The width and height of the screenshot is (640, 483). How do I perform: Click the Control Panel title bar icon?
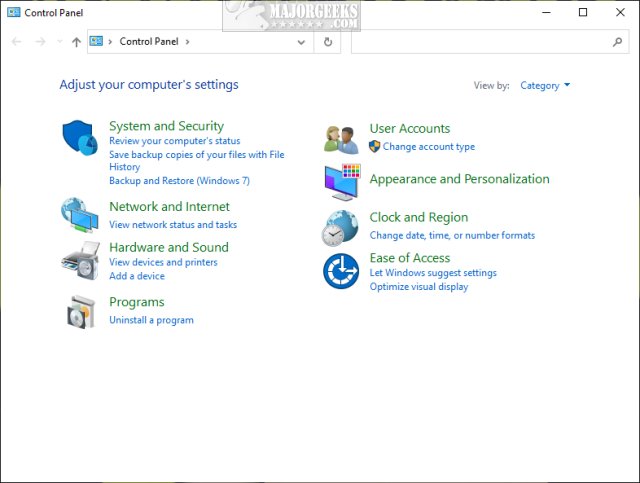point(13,12)
